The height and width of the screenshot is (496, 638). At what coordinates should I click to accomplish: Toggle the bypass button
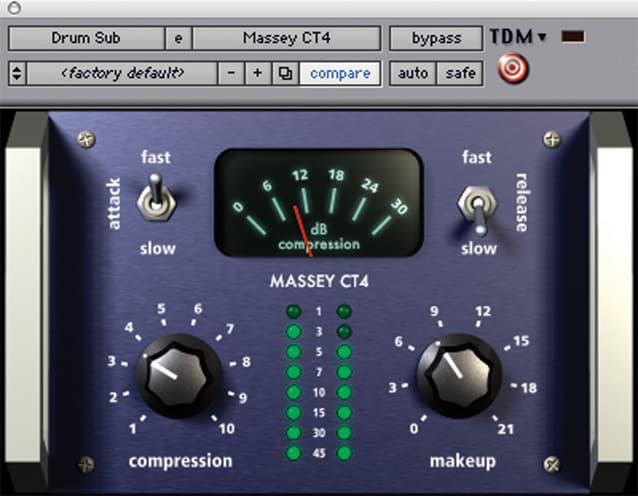point(436,38)
